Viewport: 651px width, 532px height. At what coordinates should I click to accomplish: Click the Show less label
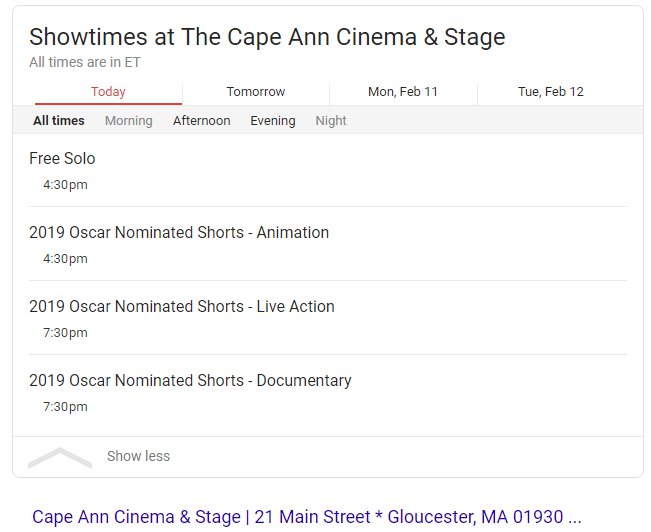[139, 456]
